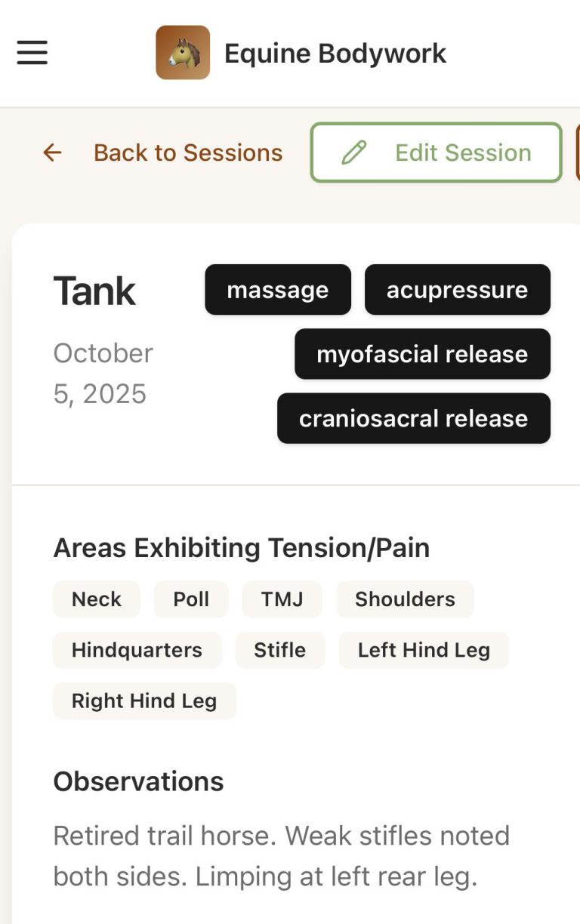Click the Hindquarters area chip

tap(137, 650)
